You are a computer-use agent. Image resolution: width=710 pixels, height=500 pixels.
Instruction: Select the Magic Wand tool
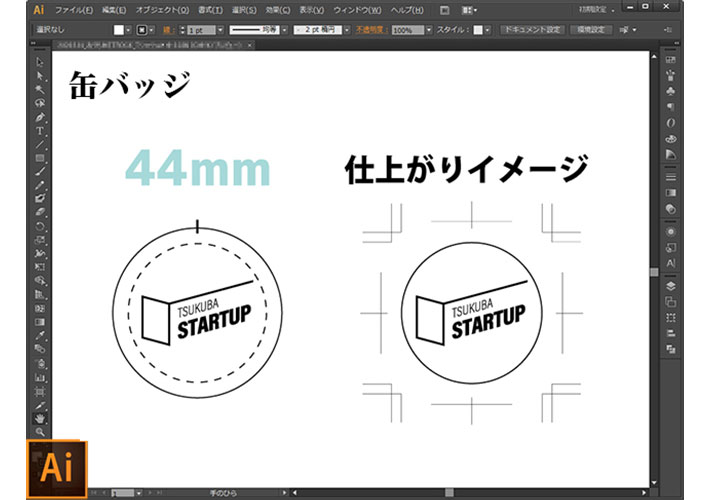[x=40, y=89]
